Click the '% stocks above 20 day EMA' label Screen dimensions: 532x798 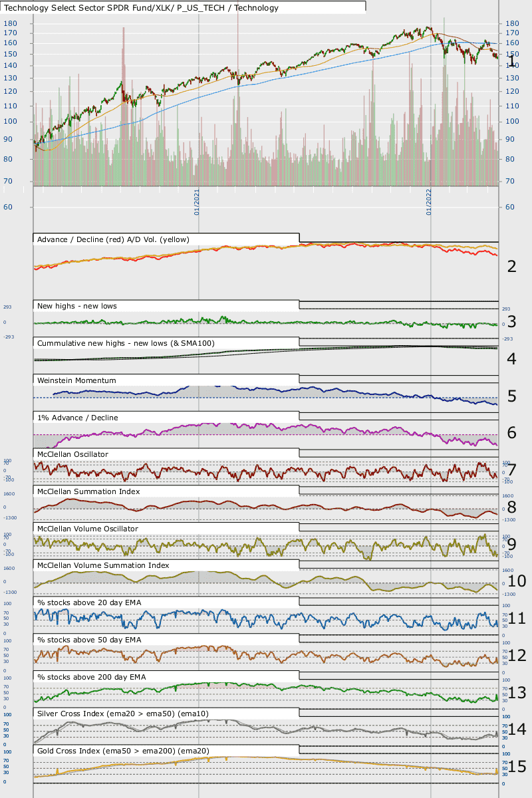pyautogui.click(x=89, y=602)
